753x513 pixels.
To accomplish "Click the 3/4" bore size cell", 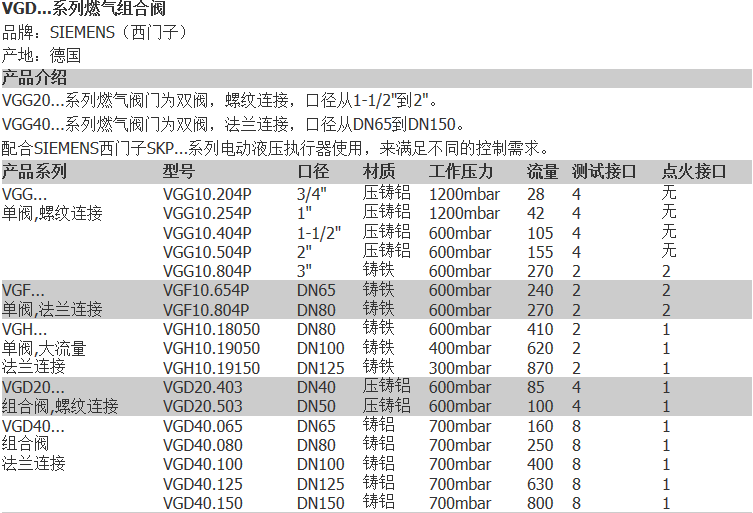I will click(x=312, y=194).
